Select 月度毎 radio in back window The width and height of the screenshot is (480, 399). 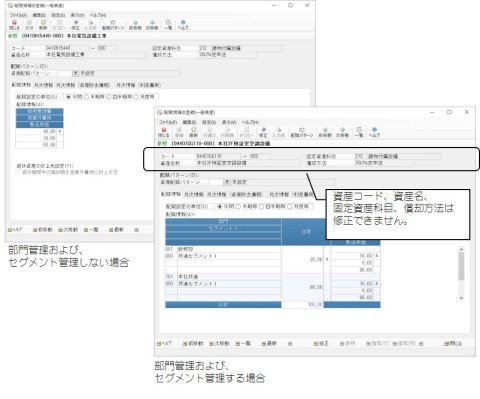tap(136, 97)
